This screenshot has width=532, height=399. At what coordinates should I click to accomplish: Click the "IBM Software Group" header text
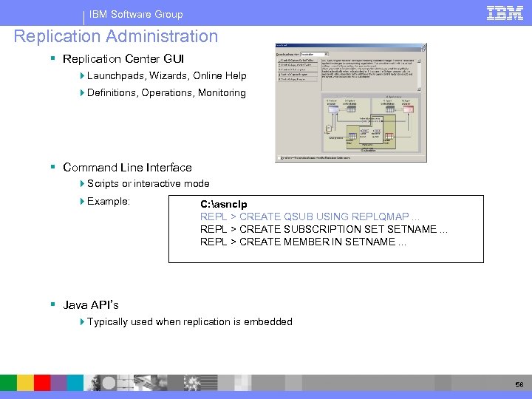point(136,14)
